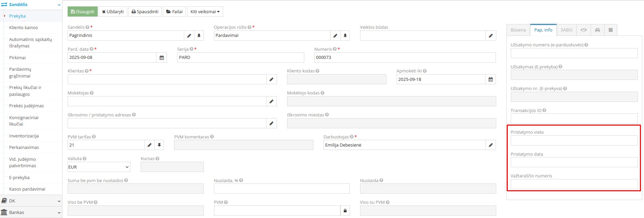Click pencil icon beside Klientas field
The width and height of the screenshot is (644, 218).
coord(271,80)
